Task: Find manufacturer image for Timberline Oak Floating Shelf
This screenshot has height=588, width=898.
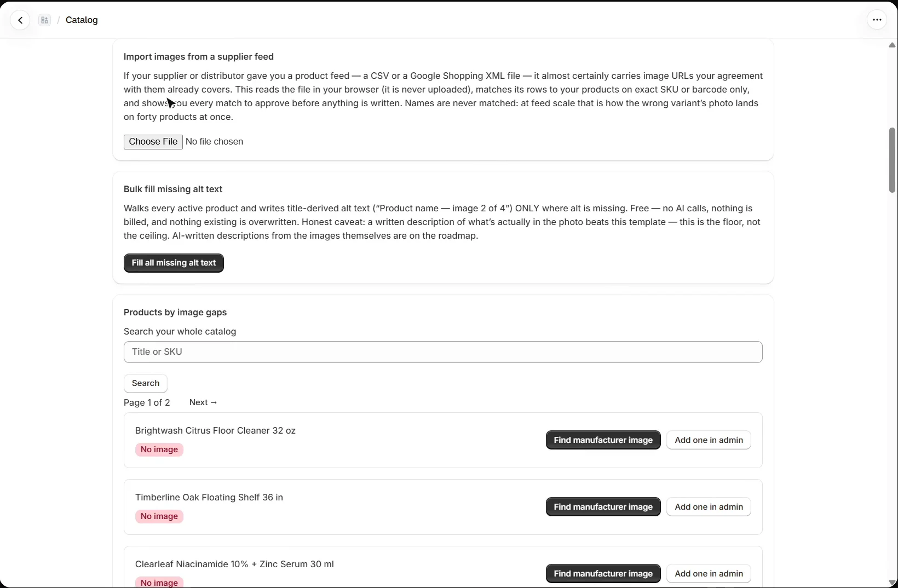Action: 603,507
